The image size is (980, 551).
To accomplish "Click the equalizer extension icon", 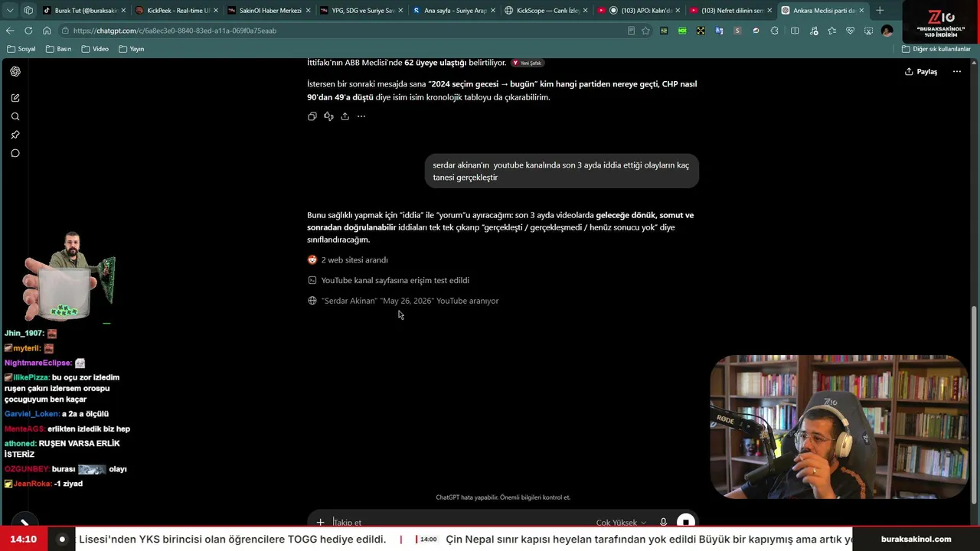I will pyautogui.click(x=664, y=31).
